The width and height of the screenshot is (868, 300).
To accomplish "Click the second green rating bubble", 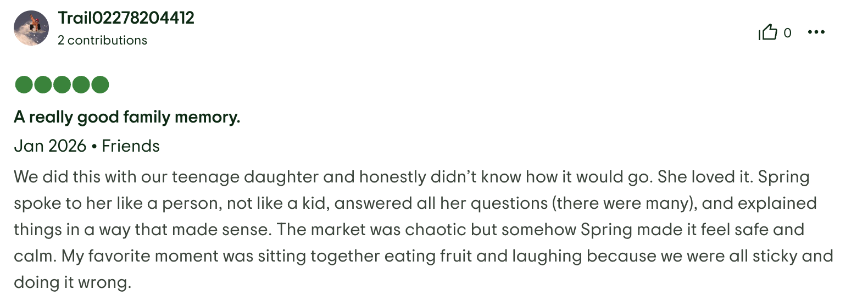I will click(43, 85).
